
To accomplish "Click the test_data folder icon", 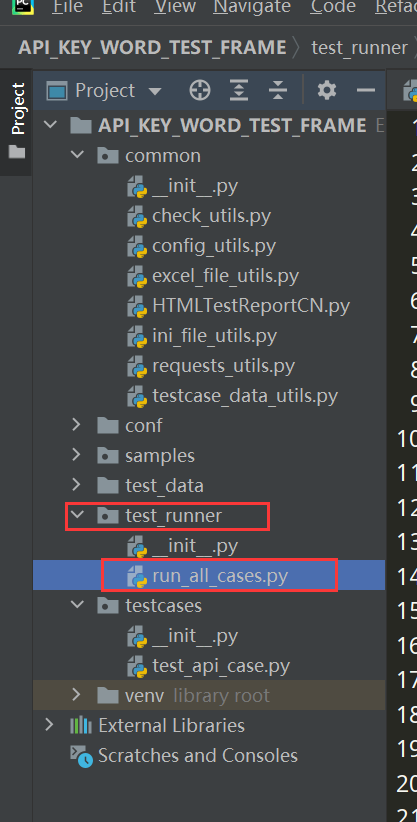I will pyautogui.click(x=108, y=485).
